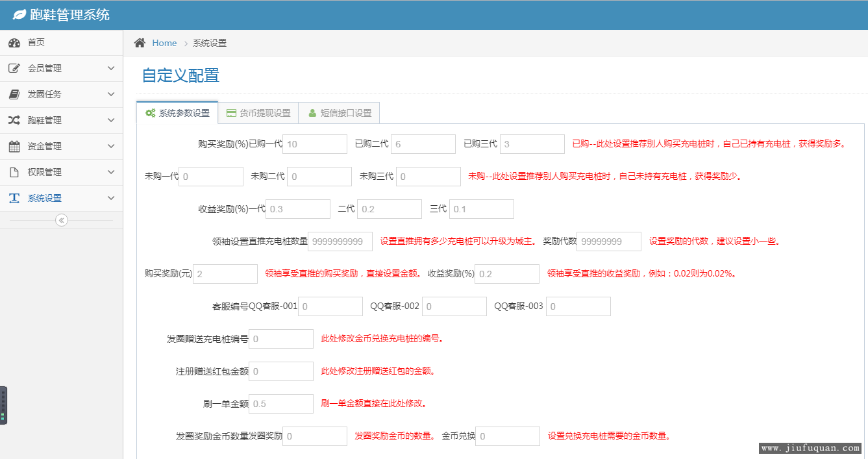Click the shuffle icon beside 跑鞋管理
The height and width of the screenshot is (459, 868).
tap(14, 120)
